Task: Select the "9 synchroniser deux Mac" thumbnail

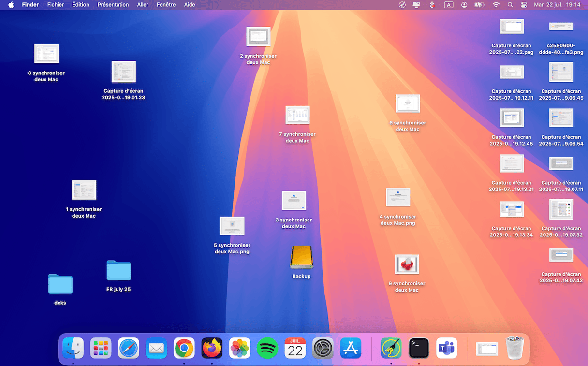Action: [x=407, y=264]
